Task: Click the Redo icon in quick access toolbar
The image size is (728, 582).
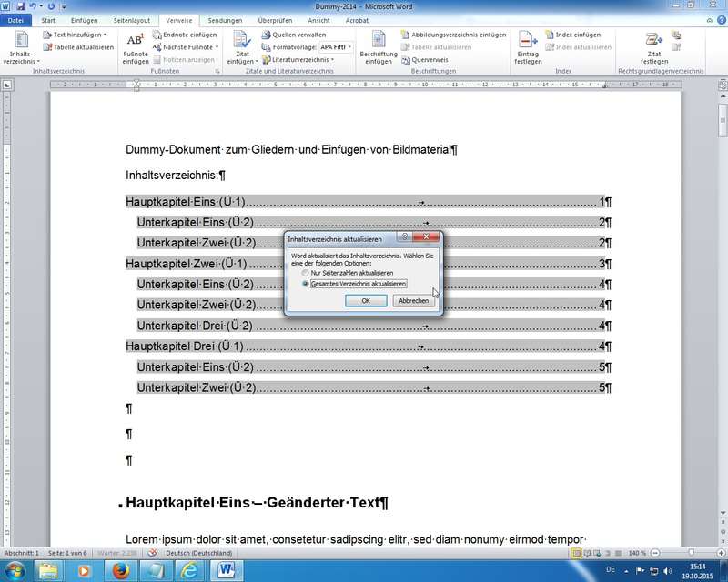Action: point(51,6)
